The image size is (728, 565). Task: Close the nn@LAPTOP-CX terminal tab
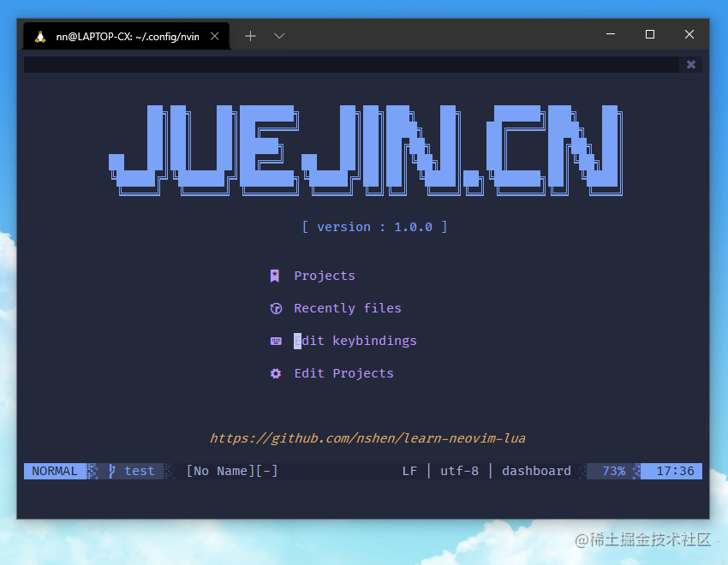[214, 36]
